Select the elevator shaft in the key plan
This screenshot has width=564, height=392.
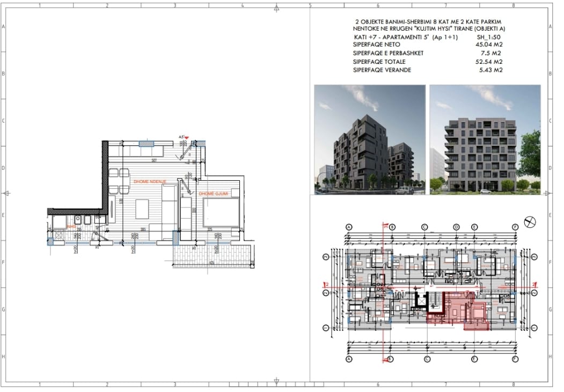(x=421, y=300)
